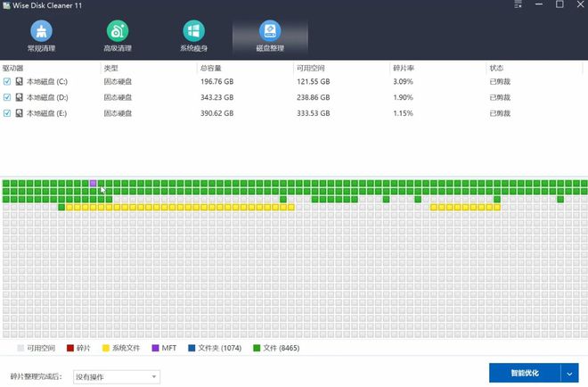Open the title bar menu icon
Image resolution: width=588 pixels, height=387 pixels.
click(x=519, y=5)
